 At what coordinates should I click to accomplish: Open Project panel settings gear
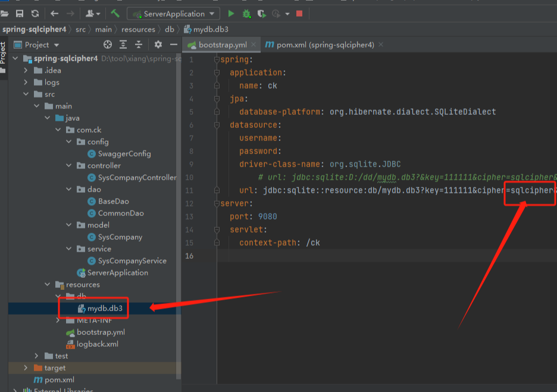[x=158, y=45]
